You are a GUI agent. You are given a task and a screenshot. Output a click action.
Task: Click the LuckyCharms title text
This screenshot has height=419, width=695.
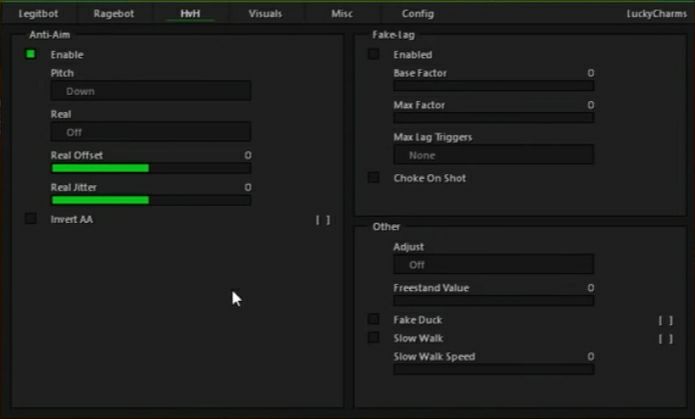[x=656, y=14]
